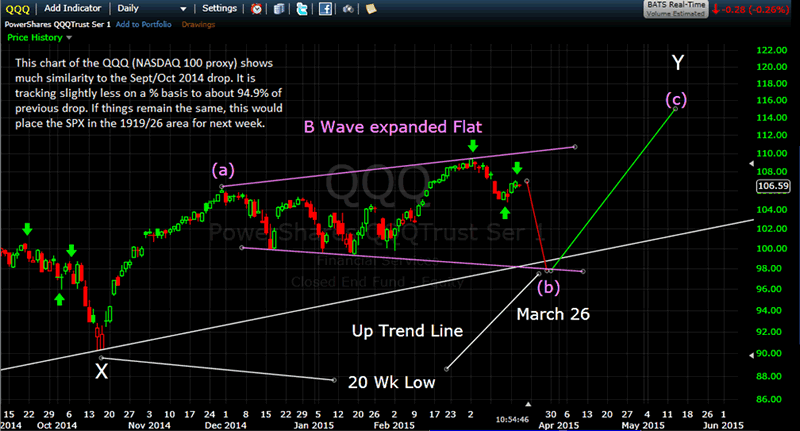Click the -0.28 (-0.26%) price change text
The height and width of the screenshot is (431, 800).
point(755,9)
